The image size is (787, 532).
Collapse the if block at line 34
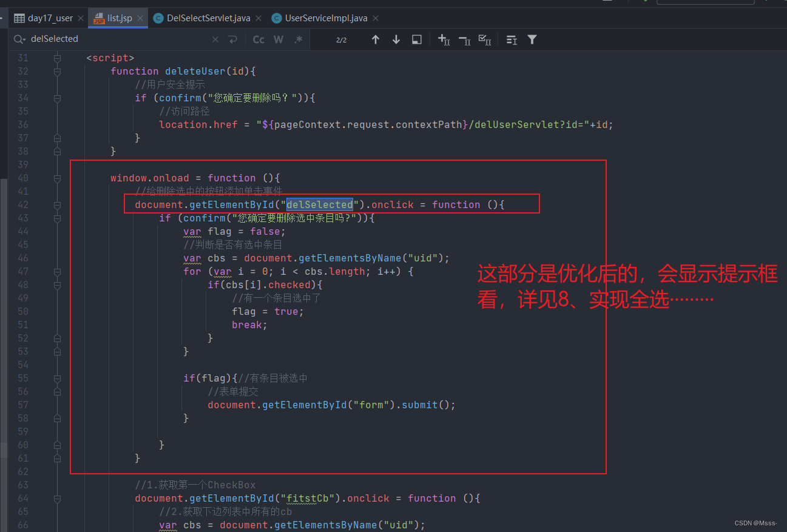pyautogui.click(x=57, y=98)
